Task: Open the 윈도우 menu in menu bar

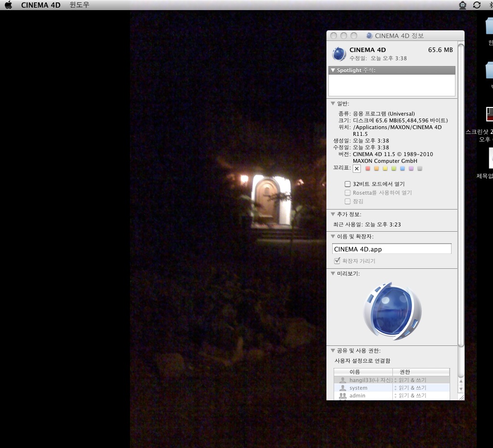Action: (79, 5)
